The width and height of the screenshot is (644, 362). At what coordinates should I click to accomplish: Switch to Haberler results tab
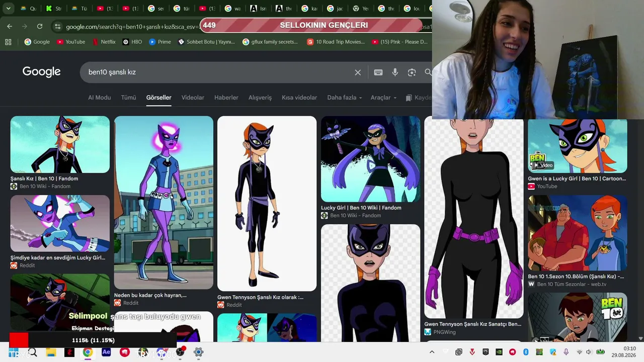(226, 98)
